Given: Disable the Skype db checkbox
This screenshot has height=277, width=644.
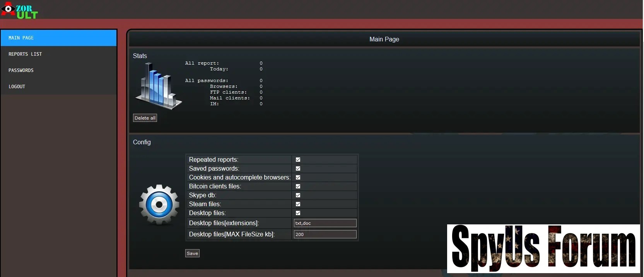Looking at the screenshot, I should tap(298, 195).
